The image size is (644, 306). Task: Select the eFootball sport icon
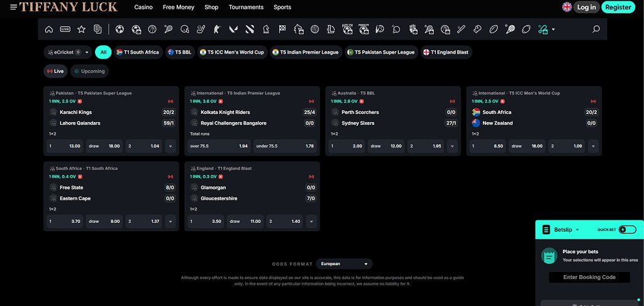(x=136, y=29)
